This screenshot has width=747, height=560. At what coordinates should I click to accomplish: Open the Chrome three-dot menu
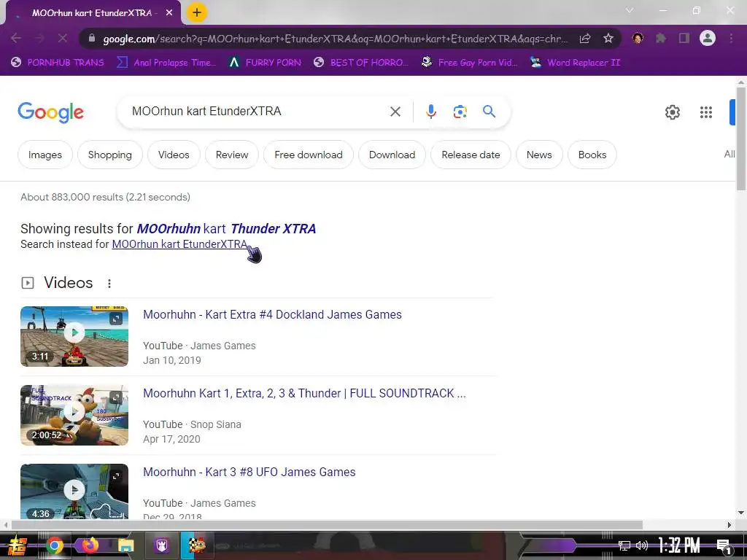coord(731,38)
